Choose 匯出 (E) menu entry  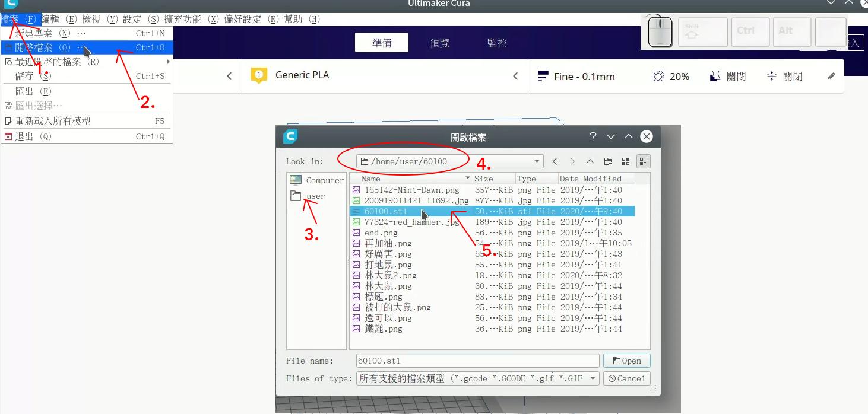click(87, 91)
